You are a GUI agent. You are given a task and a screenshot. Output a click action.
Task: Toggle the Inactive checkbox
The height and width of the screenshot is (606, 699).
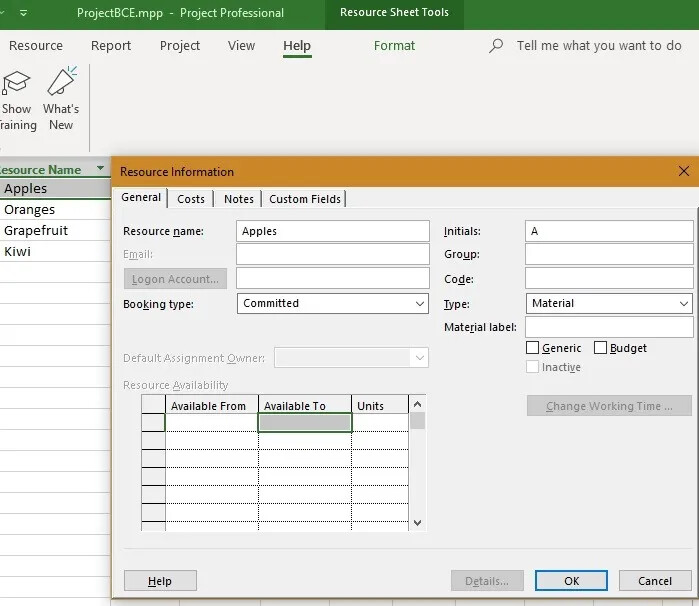532,367
